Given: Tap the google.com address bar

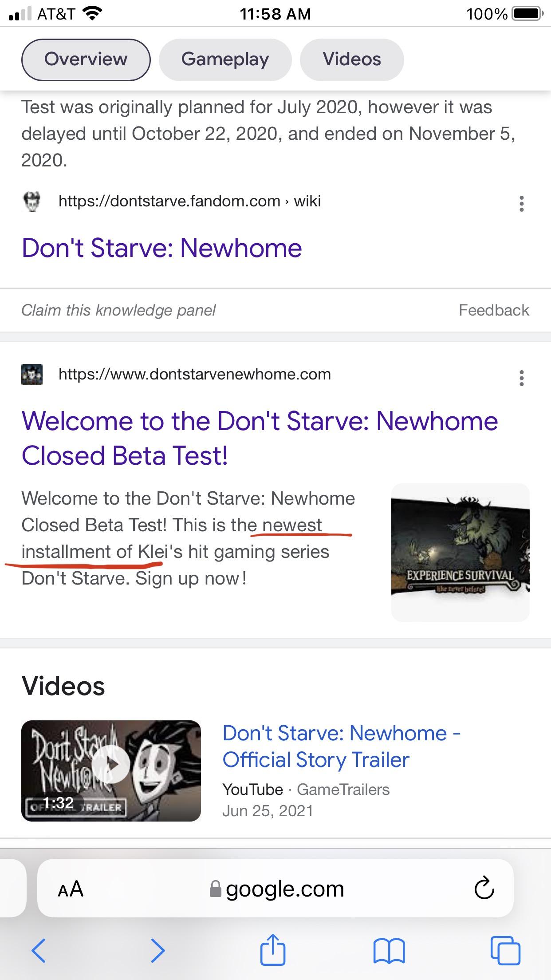Looking at the screenshot, I should click(276, 889).
